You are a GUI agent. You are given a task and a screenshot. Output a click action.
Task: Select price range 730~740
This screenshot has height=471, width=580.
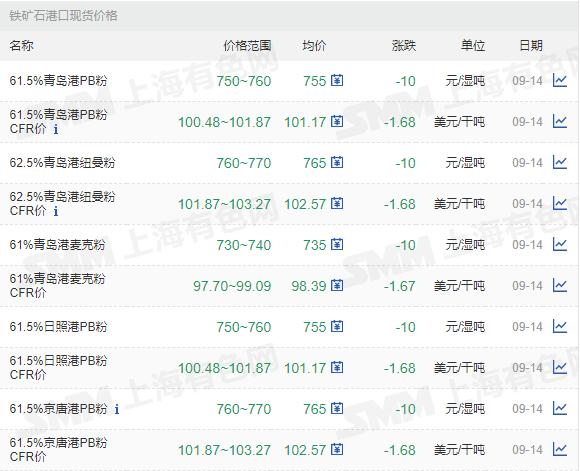click(x=244, y=245)
